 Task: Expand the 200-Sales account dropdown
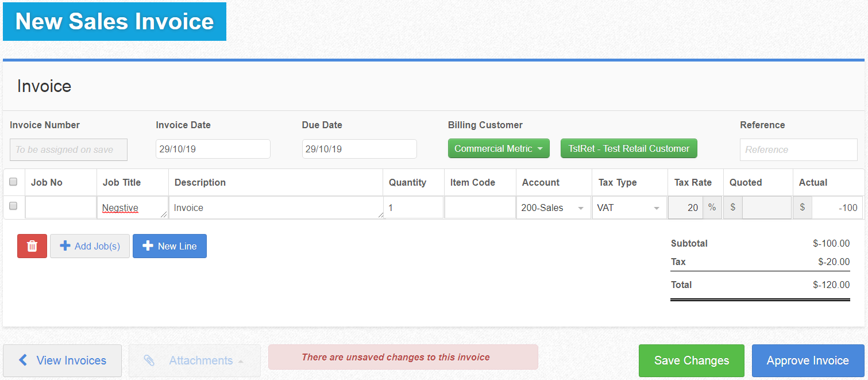point(553,208)
